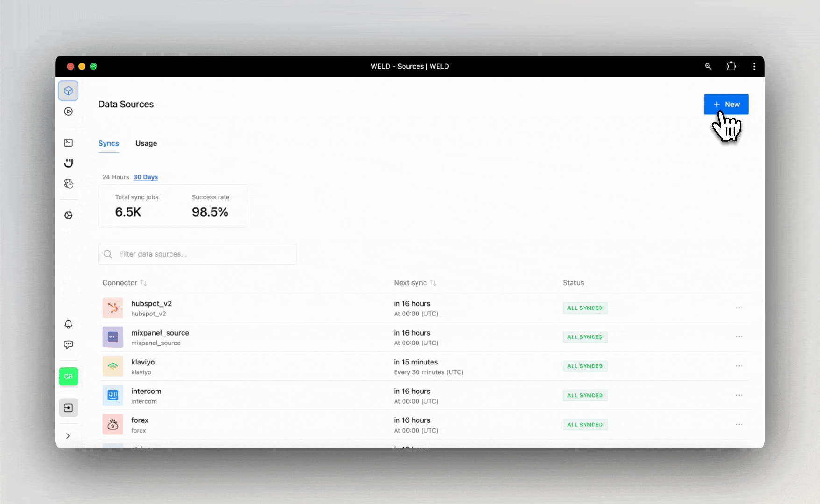Select the Syncs tab
The height and width of the screenshot is (504, 820).
click(108, 143)
